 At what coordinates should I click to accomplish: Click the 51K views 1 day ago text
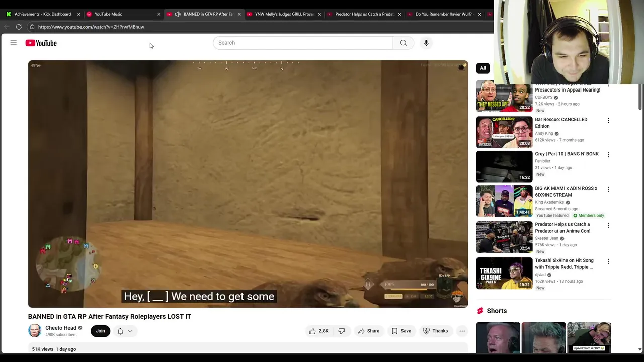coord(54,349)
